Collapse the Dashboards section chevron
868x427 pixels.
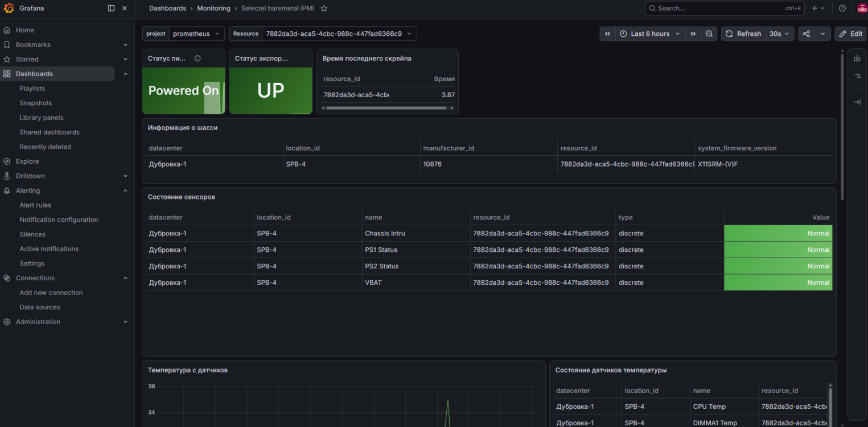click(x=125, y=74)
